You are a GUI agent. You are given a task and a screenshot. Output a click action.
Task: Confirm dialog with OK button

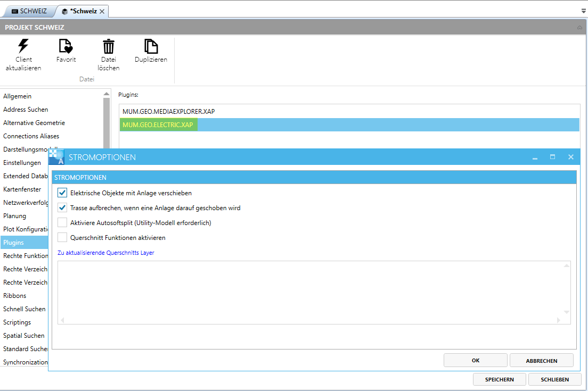click(x=476, y=360)
